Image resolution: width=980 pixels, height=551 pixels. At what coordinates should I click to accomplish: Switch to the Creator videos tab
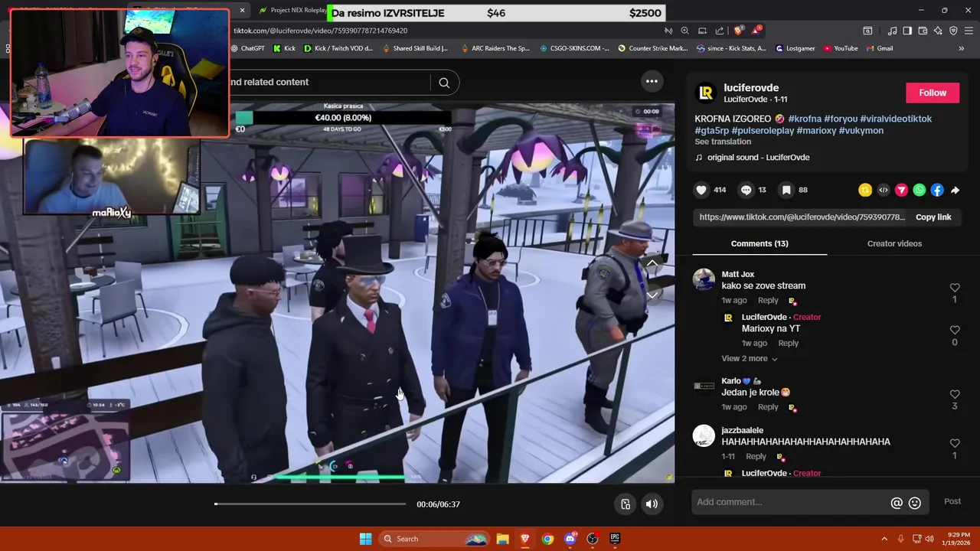tap(894, 243)
